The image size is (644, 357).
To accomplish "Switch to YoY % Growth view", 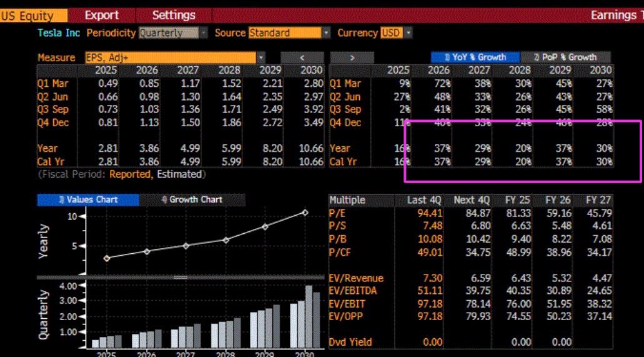I will click(475, 58).
